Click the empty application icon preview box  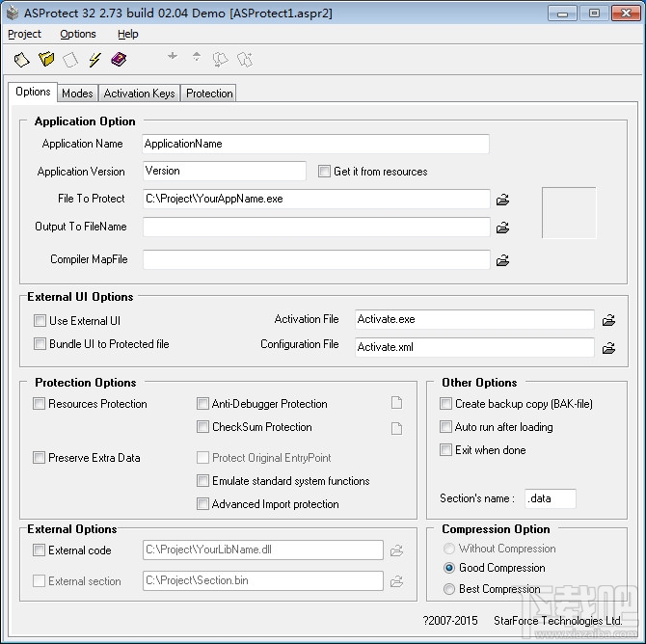pos(569,213)
